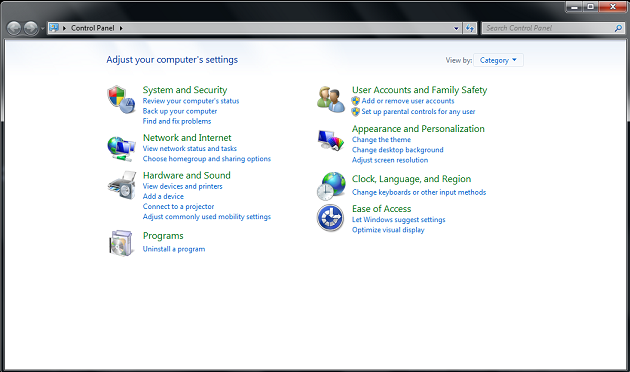Maximize the Control Panel window
630x372 pixels.
tap(591, 7)
